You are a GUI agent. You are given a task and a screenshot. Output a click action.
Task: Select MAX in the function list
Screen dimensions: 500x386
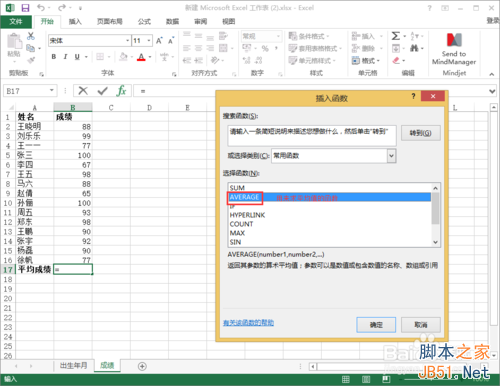(x=237, y=233)
